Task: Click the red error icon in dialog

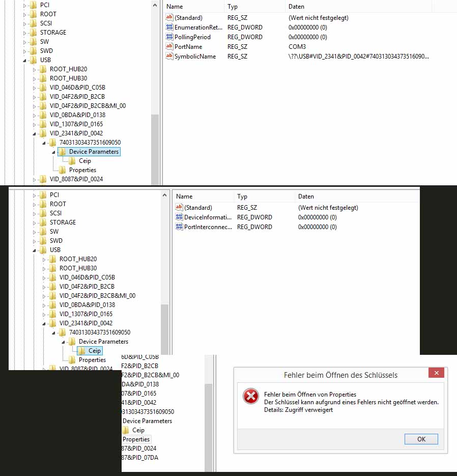Action: 251,396
